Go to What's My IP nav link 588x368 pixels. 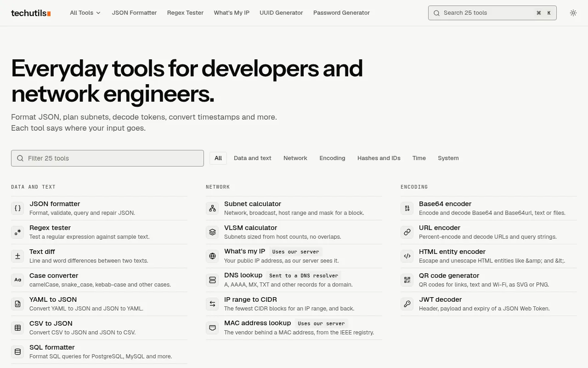pyautogui.click(x=232, y=13)
